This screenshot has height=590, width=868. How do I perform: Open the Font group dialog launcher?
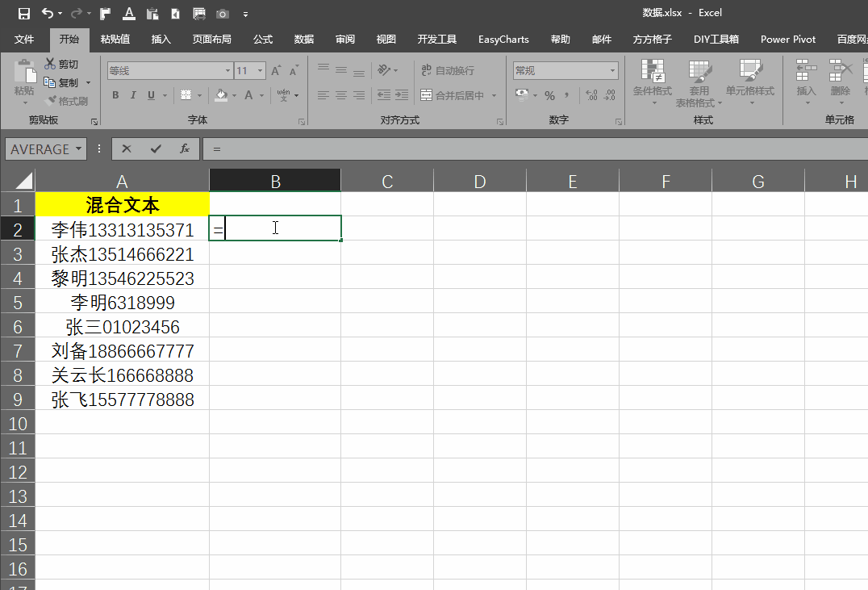pos(302,121)
